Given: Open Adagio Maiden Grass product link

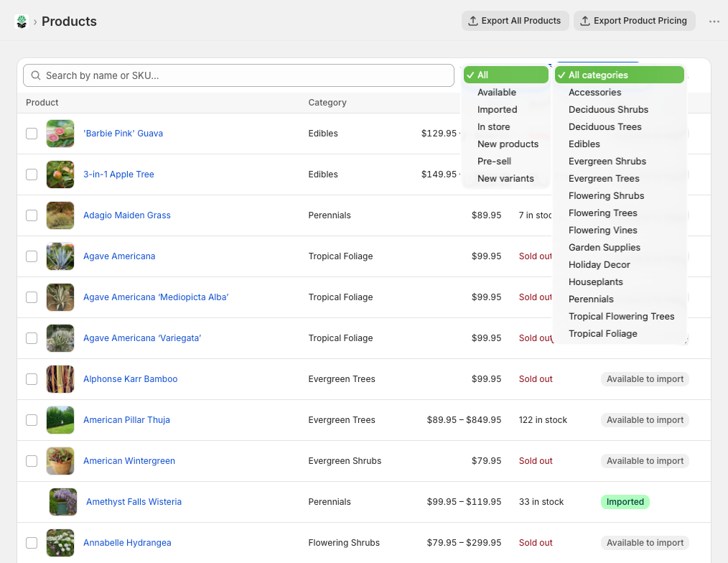Looking at the screenshot, I should click(x=127, y=215).
